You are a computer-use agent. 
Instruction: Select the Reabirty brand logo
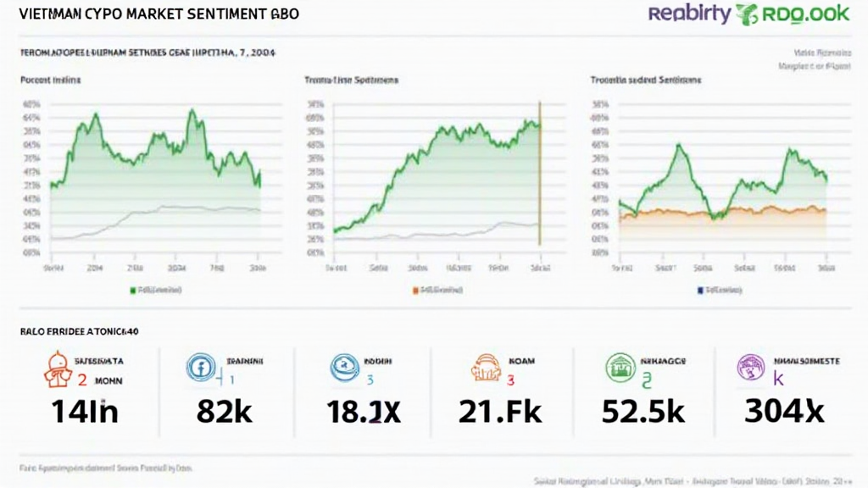[688, 14]
